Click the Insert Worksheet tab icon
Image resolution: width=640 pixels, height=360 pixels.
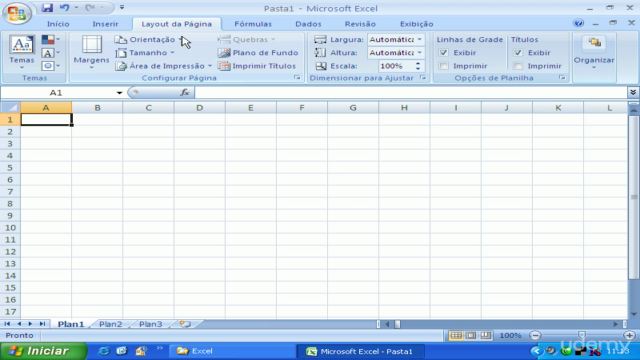[185, 324]
